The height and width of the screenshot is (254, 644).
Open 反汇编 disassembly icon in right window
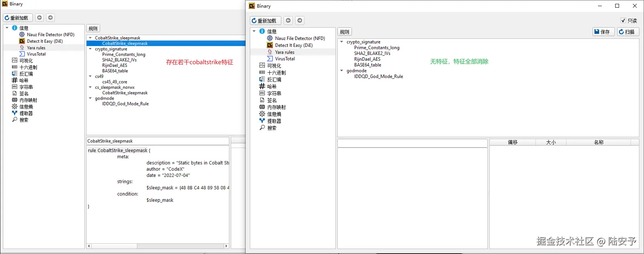[262, 80]
